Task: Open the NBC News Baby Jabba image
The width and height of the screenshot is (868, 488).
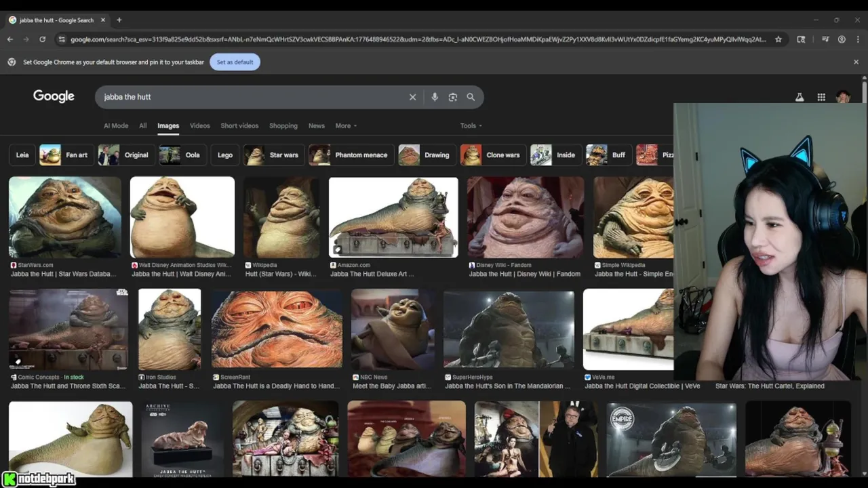Action: 393,329
